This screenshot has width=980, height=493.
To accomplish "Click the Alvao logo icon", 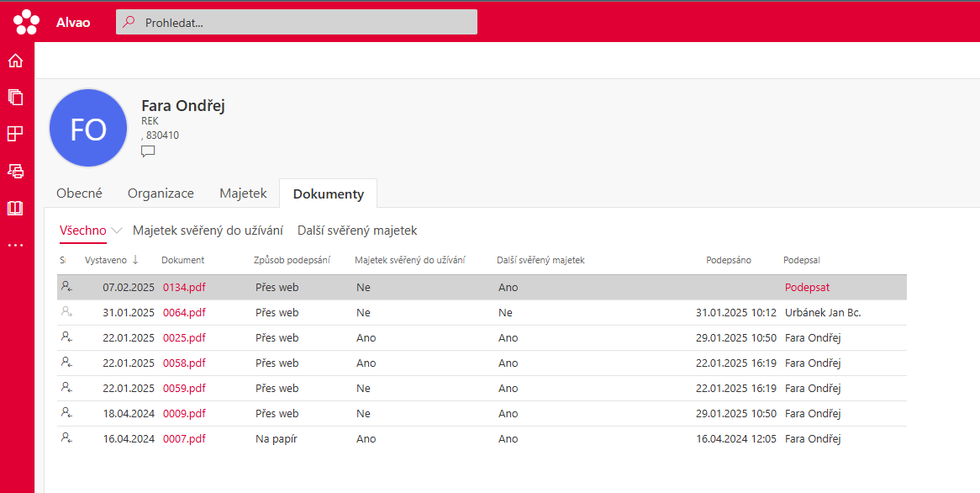I will pos(26,22).
